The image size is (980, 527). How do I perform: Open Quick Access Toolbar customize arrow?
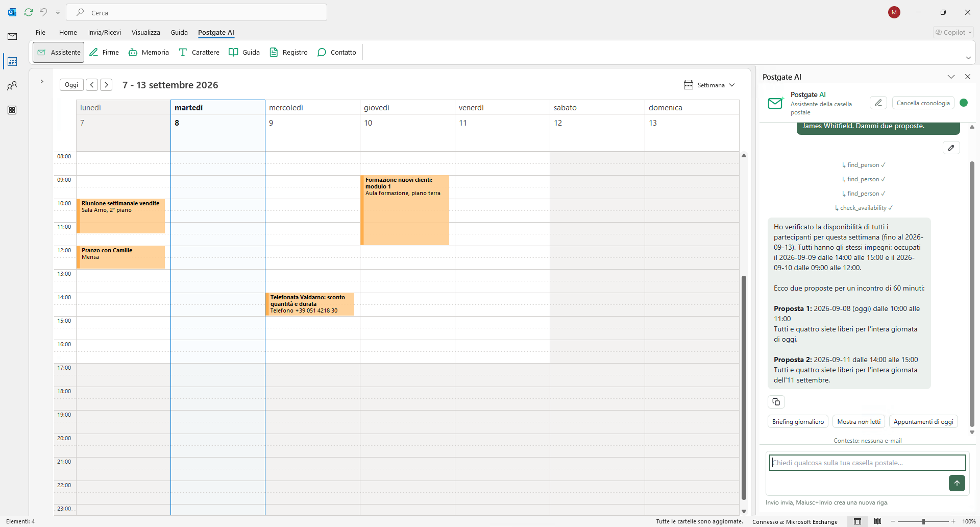[58, 12]
